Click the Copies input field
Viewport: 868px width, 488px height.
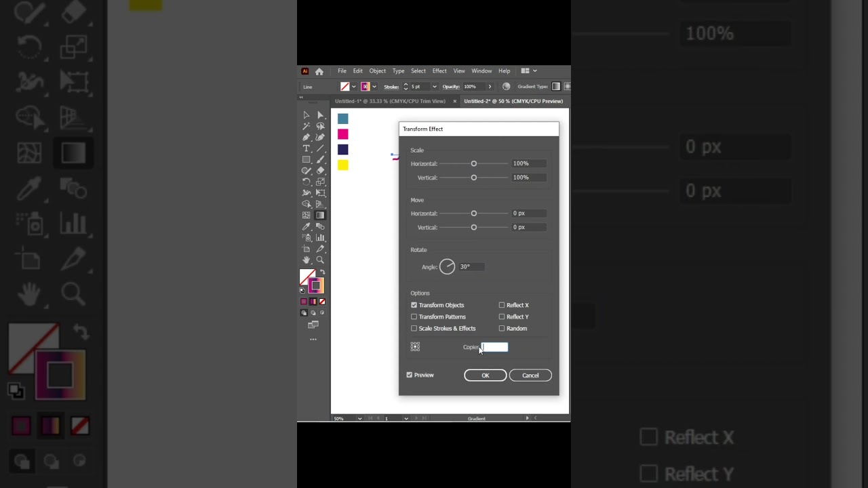click(494, 347)
